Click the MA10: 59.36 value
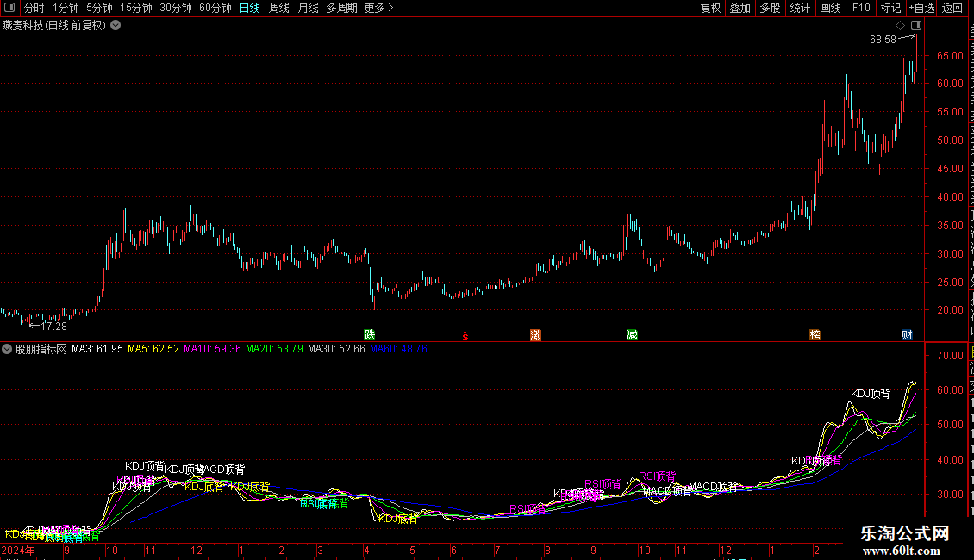 coord(212,349)
